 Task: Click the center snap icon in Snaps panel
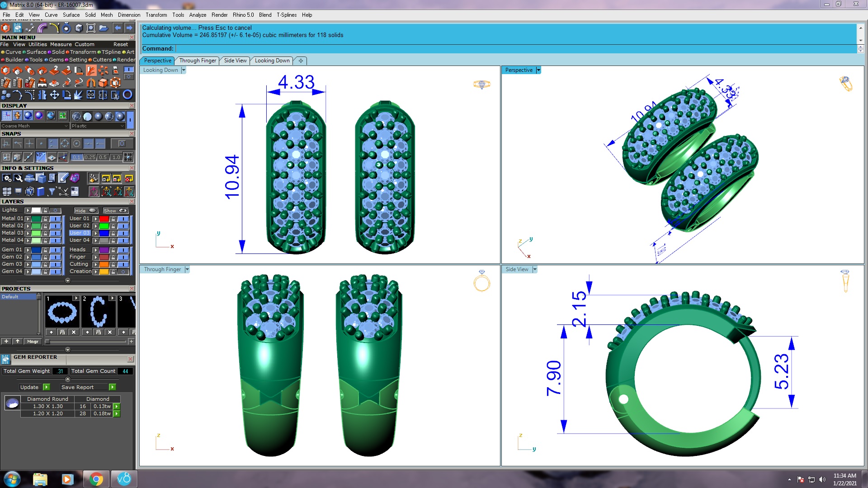[76, 143]
